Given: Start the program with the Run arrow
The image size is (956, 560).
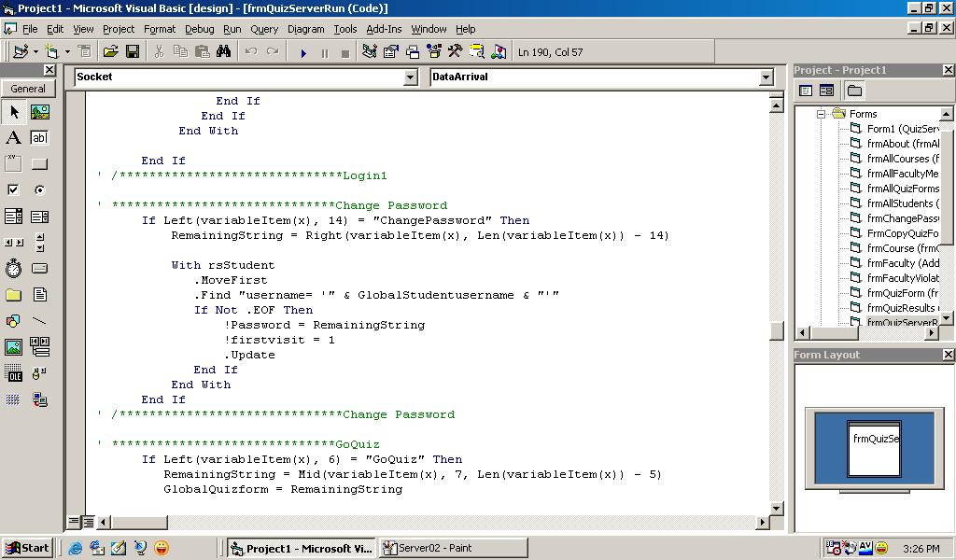Looking at the screenshot, I should click(303, 53).
